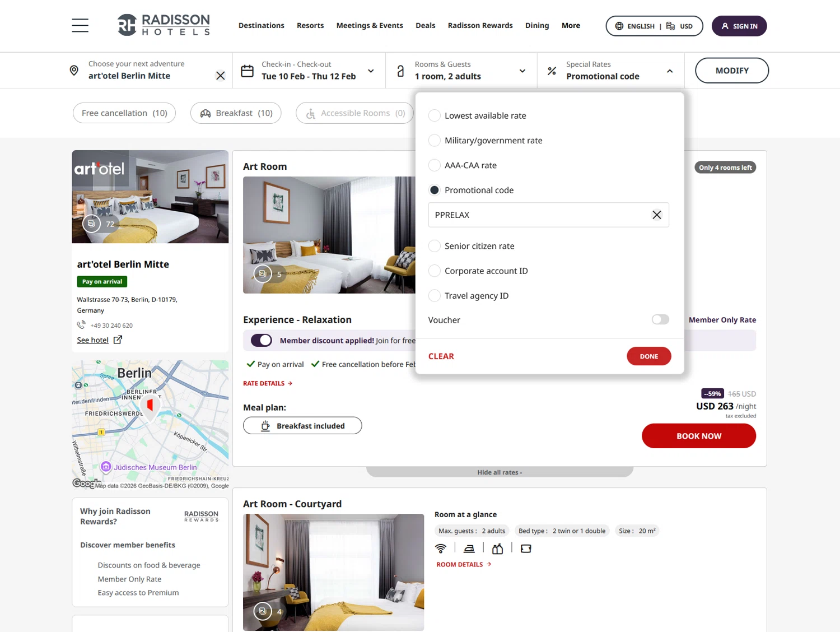Image resolution: width=840 pixels, height=632 pixels.
Task: Click the television amenity icon in Courtyard room
Action: click(526, 549)
